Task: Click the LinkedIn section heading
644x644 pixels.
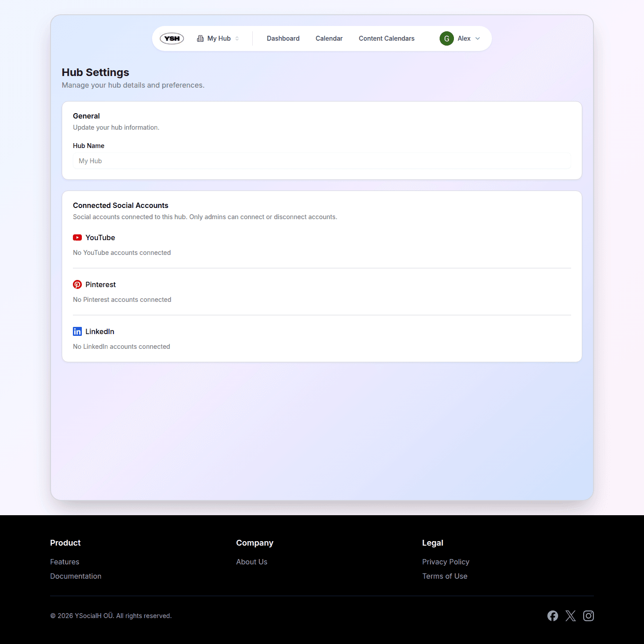Action: coord(100,331)
